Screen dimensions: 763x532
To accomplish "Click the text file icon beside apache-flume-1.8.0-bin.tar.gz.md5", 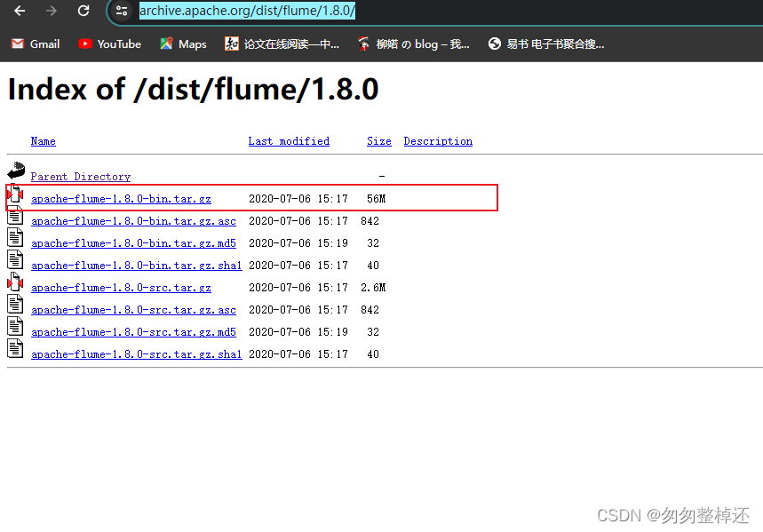I will [x=15, y=237].
